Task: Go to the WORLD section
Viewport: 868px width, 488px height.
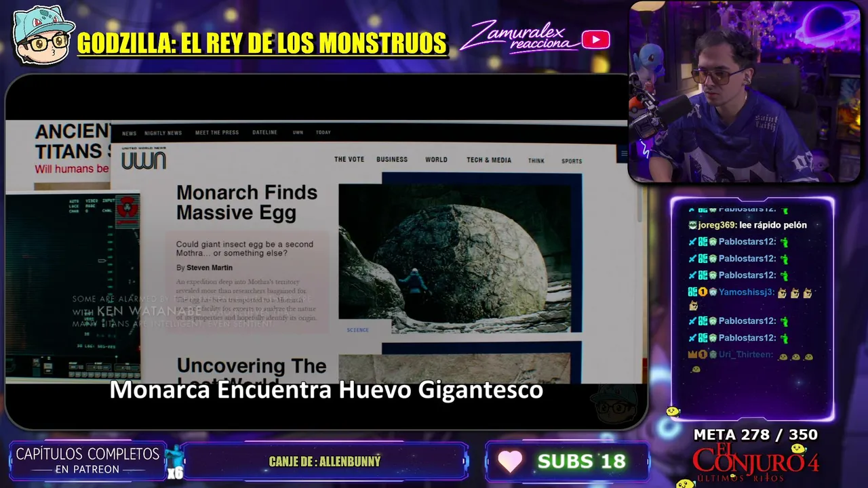Action: click(436, 160)
